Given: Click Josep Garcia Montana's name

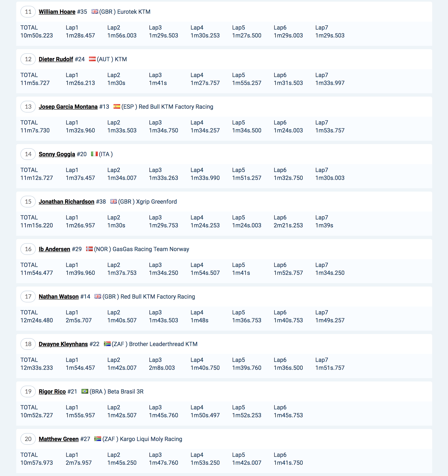Looking at the screenshot, I should click(68, 107).
